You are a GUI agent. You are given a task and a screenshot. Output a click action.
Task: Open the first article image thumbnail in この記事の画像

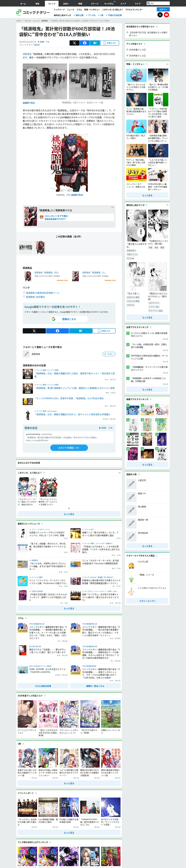coord(26,247)
